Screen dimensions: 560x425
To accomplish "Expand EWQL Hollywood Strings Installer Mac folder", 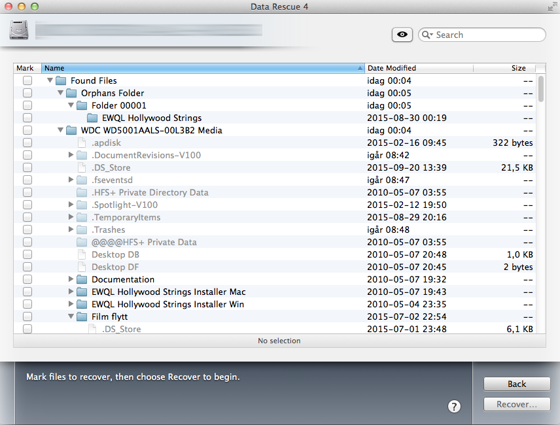I will [71, 291].
